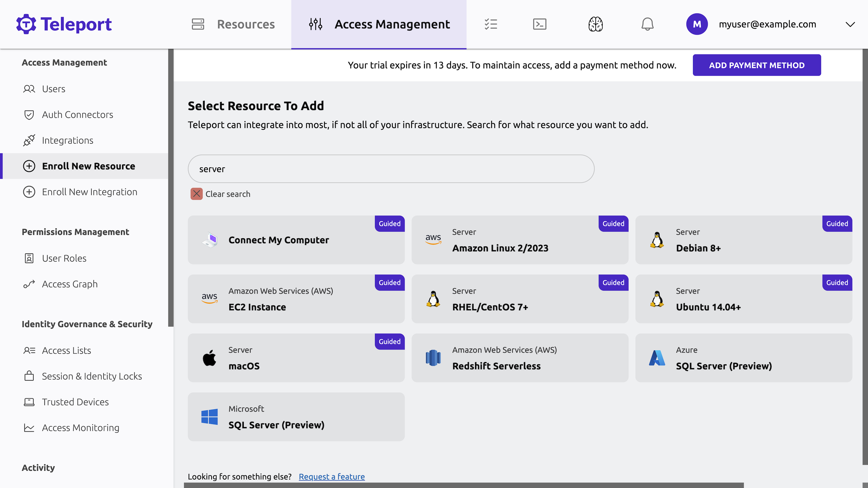This screenshot has height=488, width=868.
Task: Open the notifications bell
Action: click(x=648, y=24)
